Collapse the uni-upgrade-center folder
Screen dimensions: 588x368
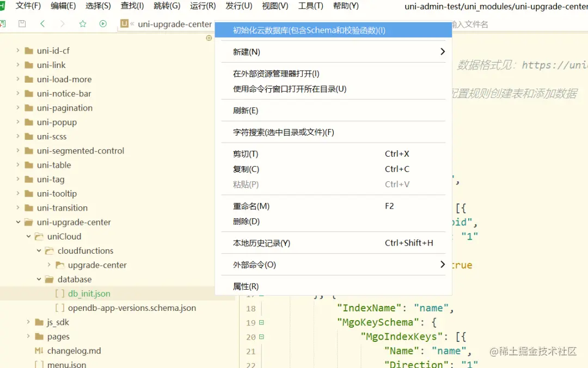(18, 222)
